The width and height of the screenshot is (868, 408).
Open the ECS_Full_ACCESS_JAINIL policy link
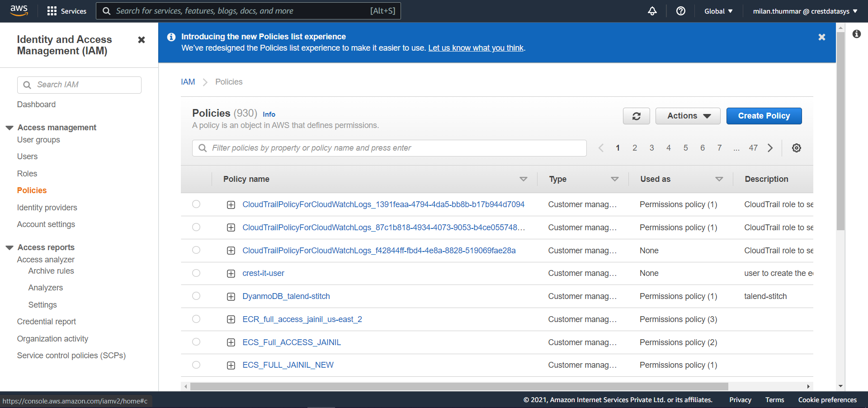[292, 342]
